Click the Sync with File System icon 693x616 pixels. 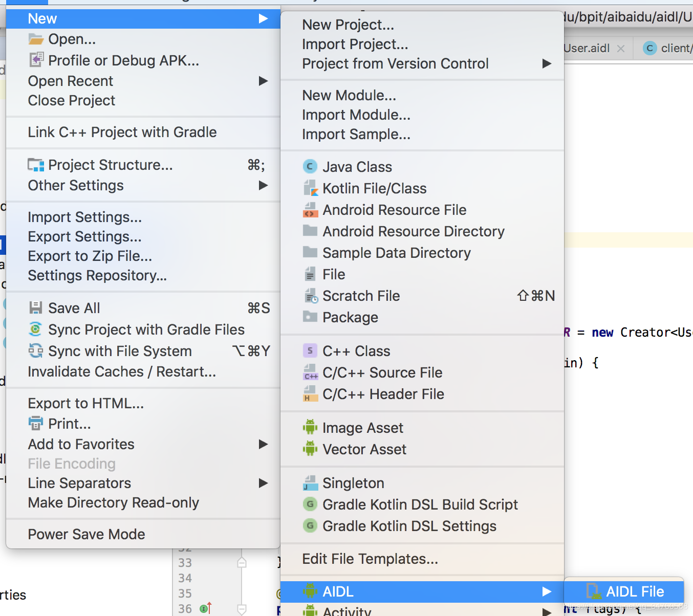tap(36, 350)
